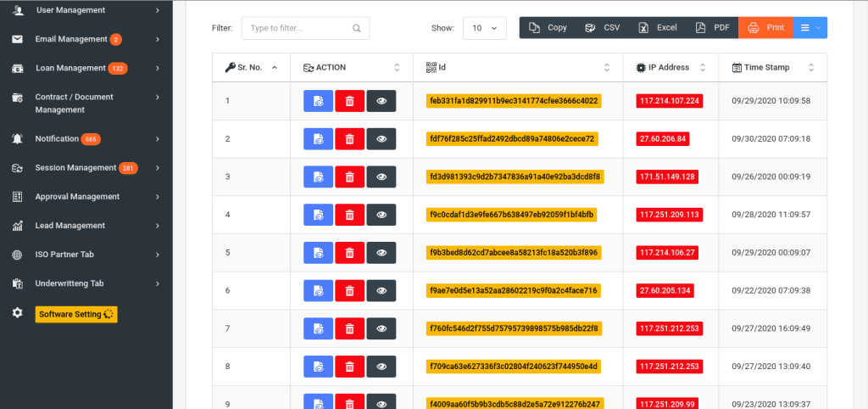868x409 pixels.
Task: Export the table using the Excel button
Action: pos(658,28)
